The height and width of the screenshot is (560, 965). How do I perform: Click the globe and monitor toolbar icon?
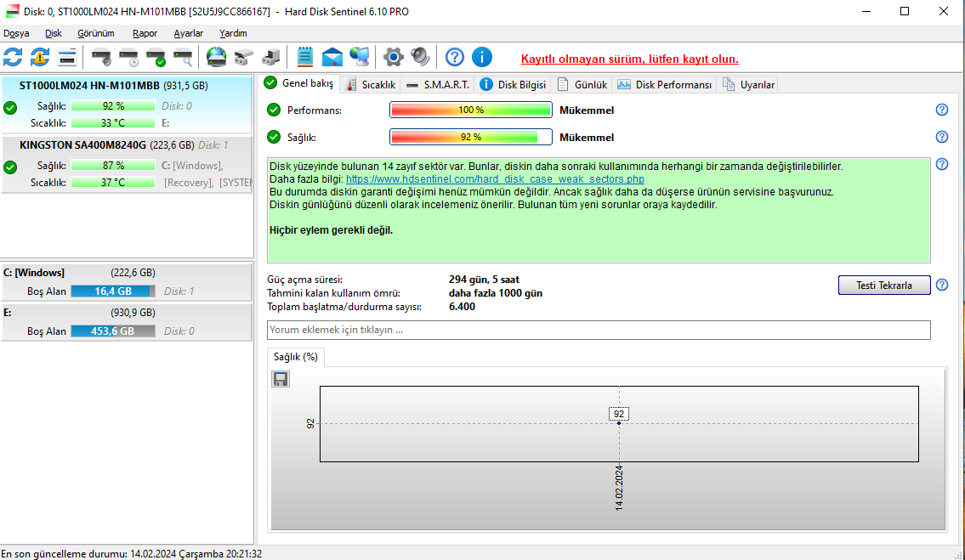click(360, 57)
